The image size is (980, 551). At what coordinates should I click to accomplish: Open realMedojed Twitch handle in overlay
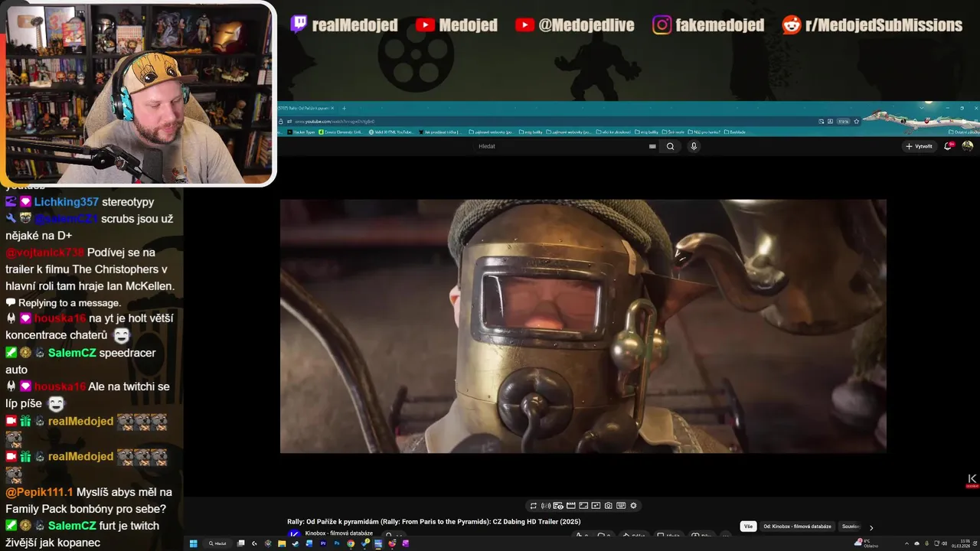354,25
